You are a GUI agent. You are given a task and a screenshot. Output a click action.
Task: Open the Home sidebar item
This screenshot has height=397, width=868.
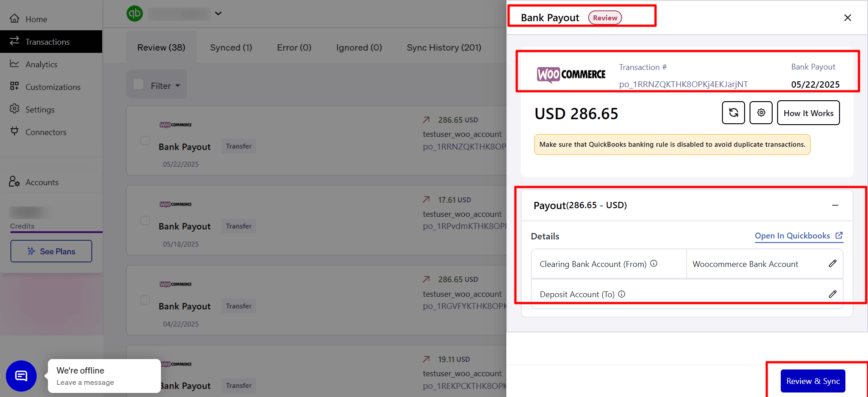tap(51, 19)
